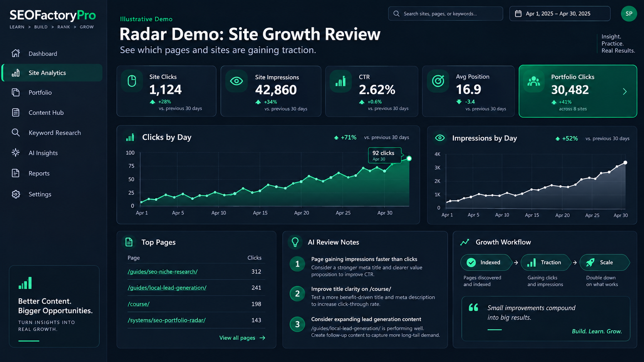Click the +52% change on Impressions by Day
Screen dimensions: 644x362
tap(567, 138)
